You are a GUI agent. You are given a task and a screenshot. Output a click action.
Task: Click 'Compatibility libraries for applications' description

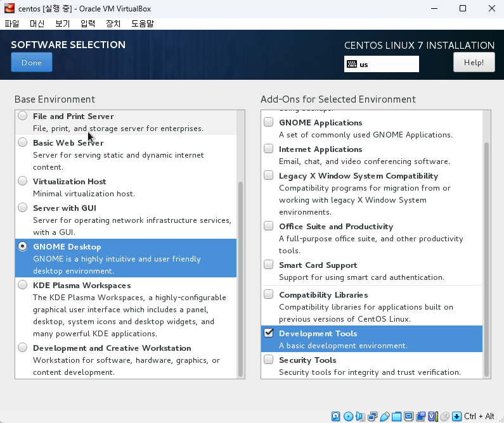(x=366, y=313)
